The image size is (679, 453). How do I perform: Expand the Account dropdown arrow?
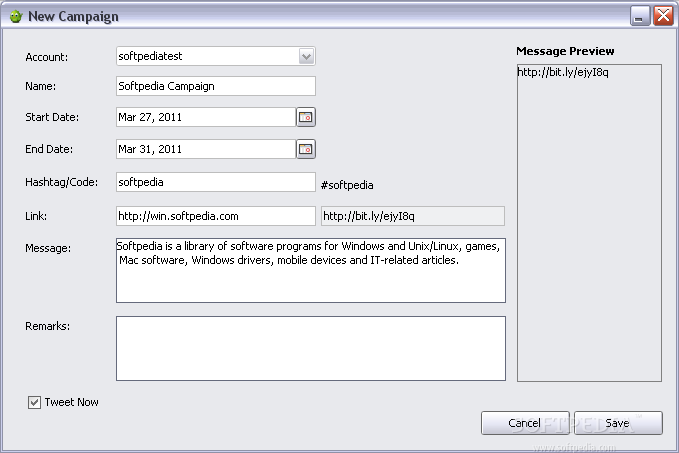306,56
